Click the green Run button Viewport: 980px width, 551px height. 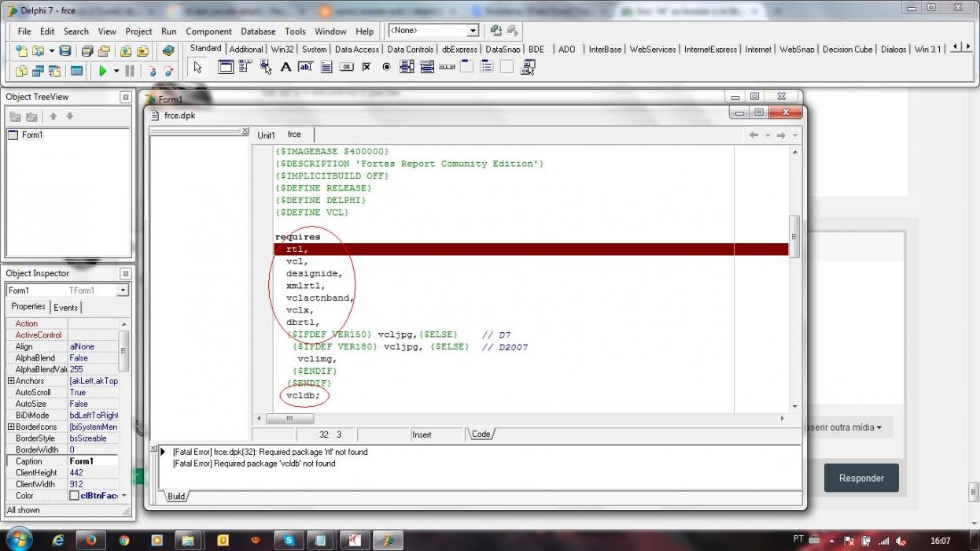coord(102,71)
